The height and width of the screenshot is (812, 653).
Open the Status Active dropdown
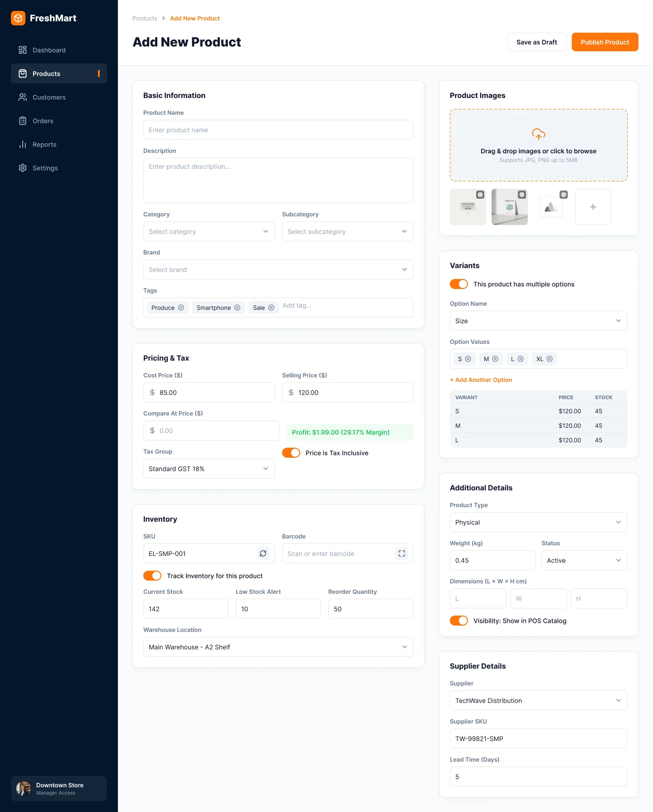pos(585,560)
